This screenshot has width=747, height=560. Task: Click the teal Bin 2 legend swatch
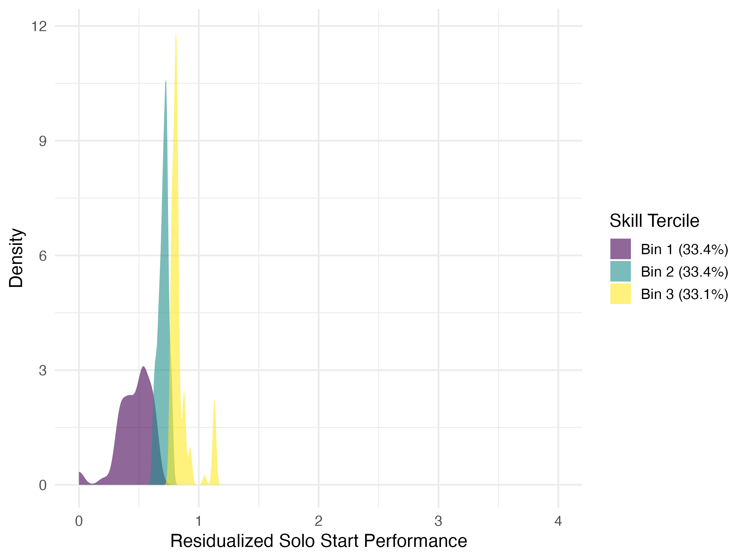click(620, 271)
